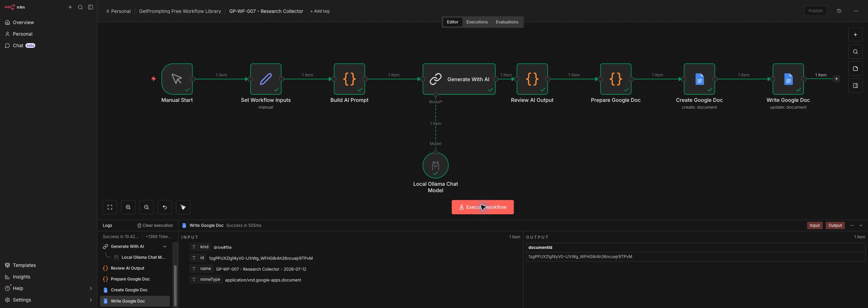Toggle the Input pane button in logs

click(x=815, y=225)
